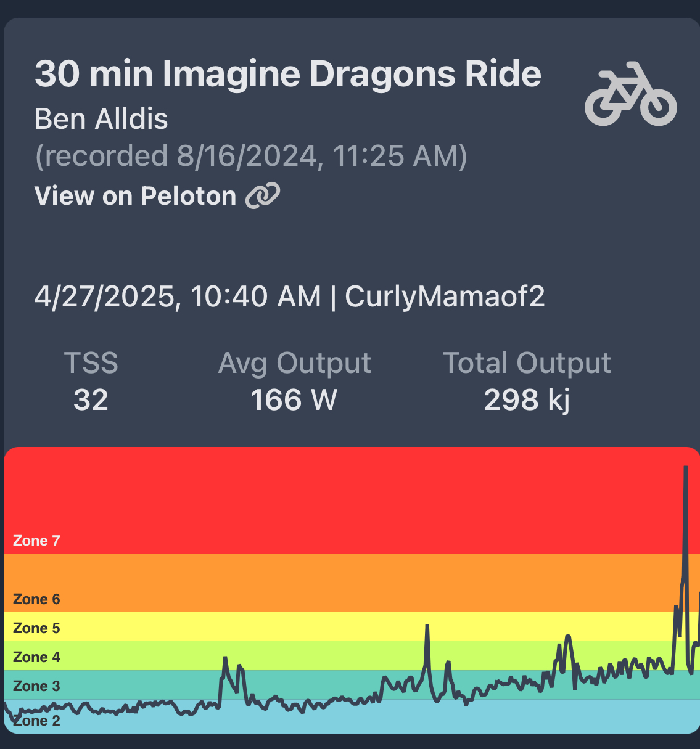Select the TSS value 32
Viewport: 700px width, 749px height.
pyautogui.click(x=91, y=400)
